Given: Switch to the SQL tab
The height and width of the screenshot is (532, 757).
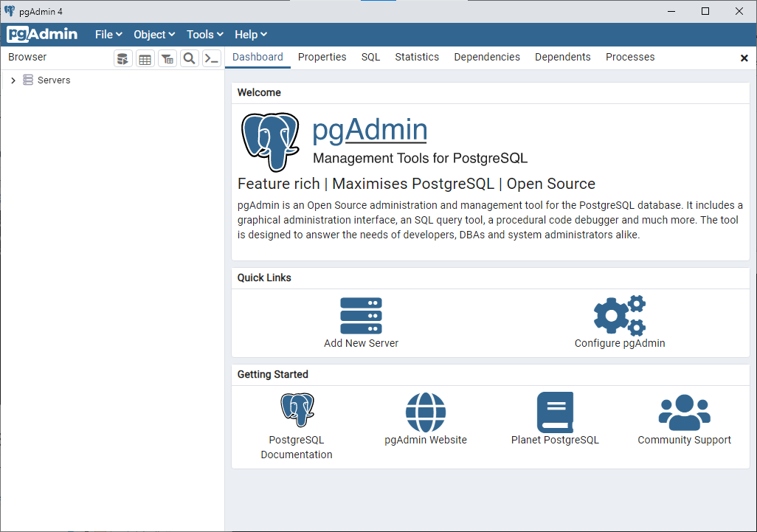Looking at the screenshot, I should (371, 57).
